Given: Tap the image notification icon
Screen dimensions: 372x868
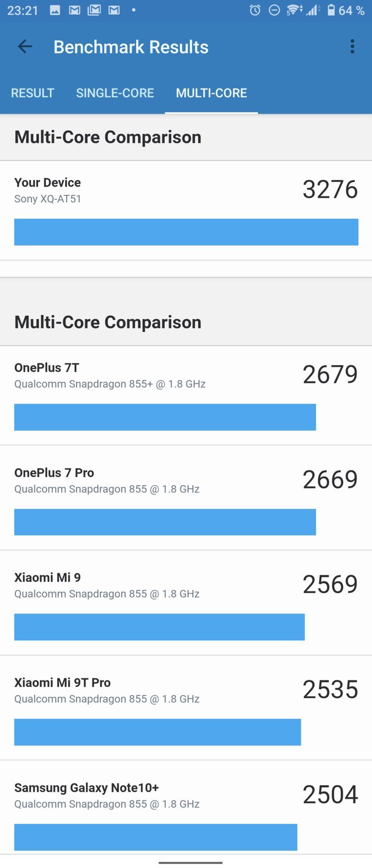Looking at the screenshot, I should pyautogui.click(x=55, y=10).
